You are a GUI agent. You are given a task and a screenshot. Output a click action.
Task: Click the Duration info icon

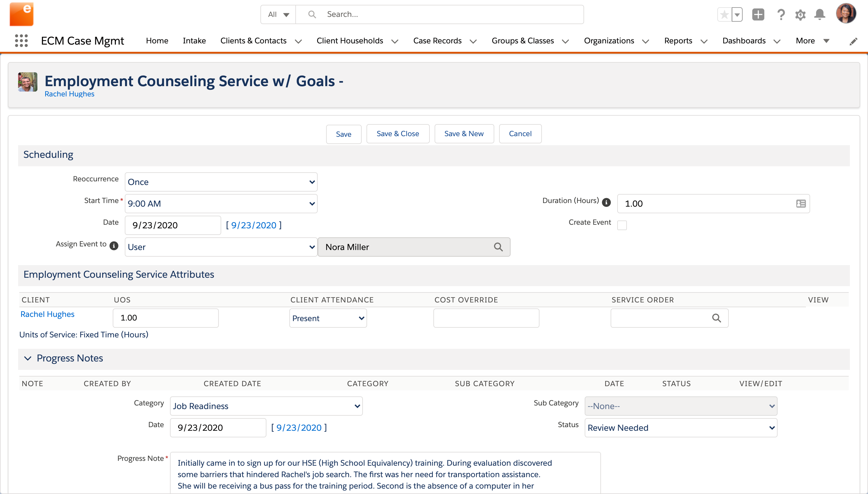tap(606, 202)
